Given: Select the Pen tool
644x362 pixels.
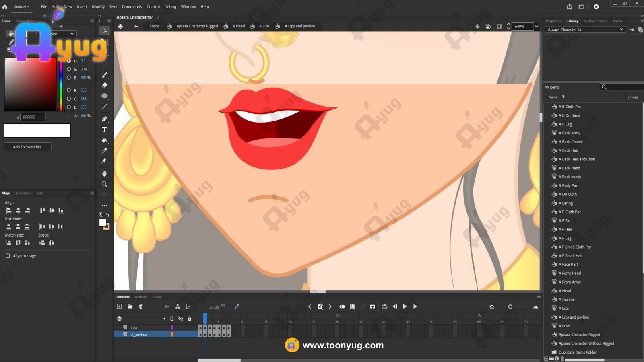Looking at the screenshot, I should [104, 119].
